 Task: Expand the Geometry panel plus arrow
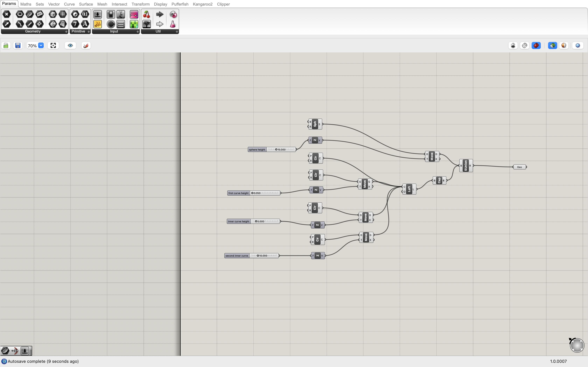66,32
